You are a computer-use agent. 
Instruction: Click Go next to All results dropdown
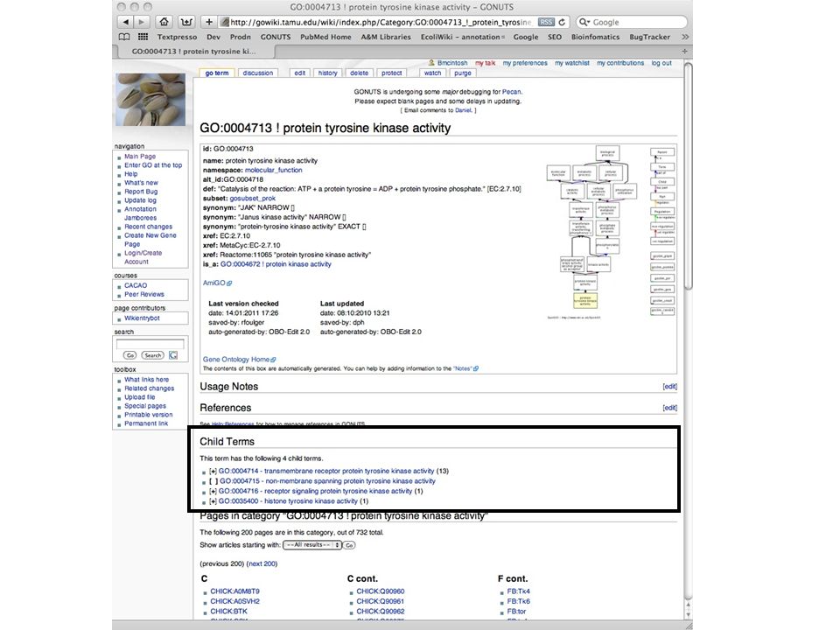click(349, 545)
